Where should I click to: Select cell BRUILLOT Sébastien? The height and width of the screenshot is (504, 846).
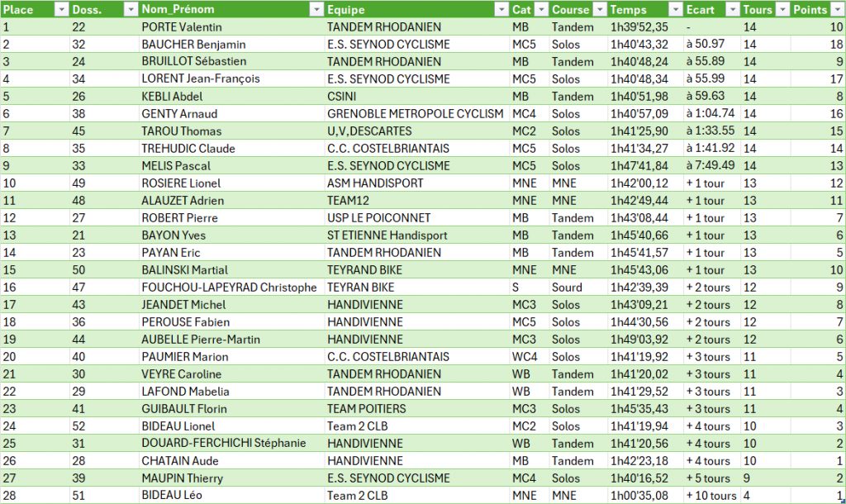click(x=232, y=61)
